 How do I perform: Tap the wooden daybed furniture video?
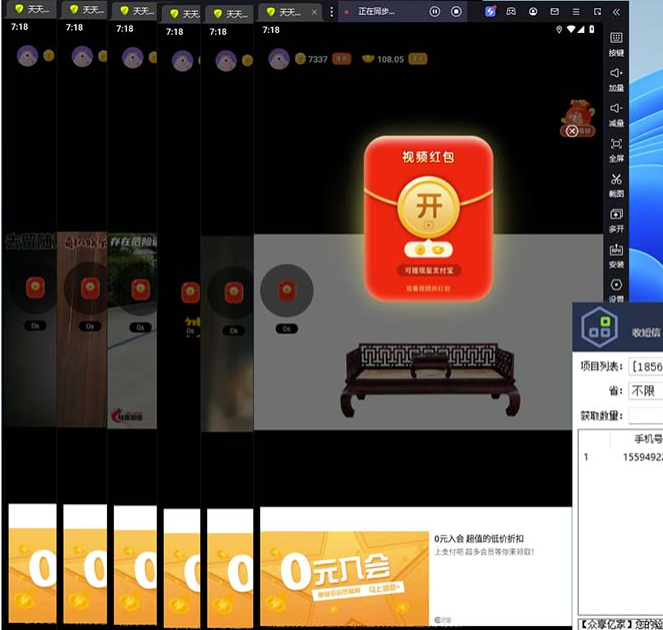tap(430, 379)
